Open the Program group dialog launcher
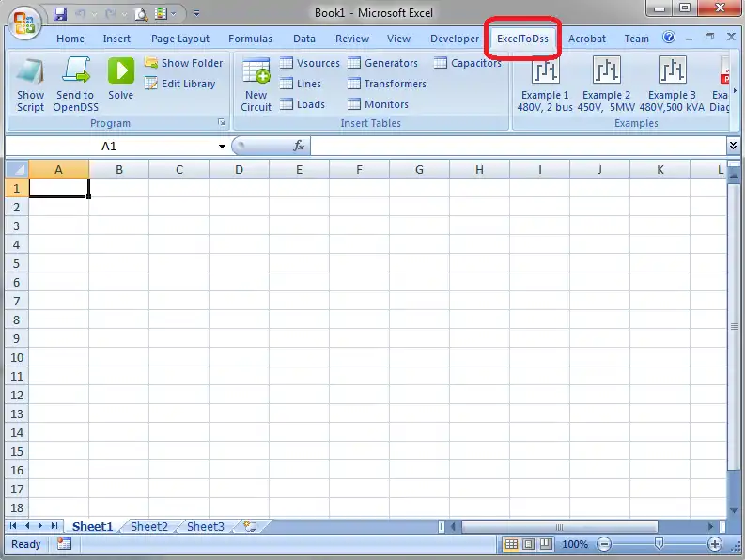Screen dimensions: 745x560 pos(222,123)
